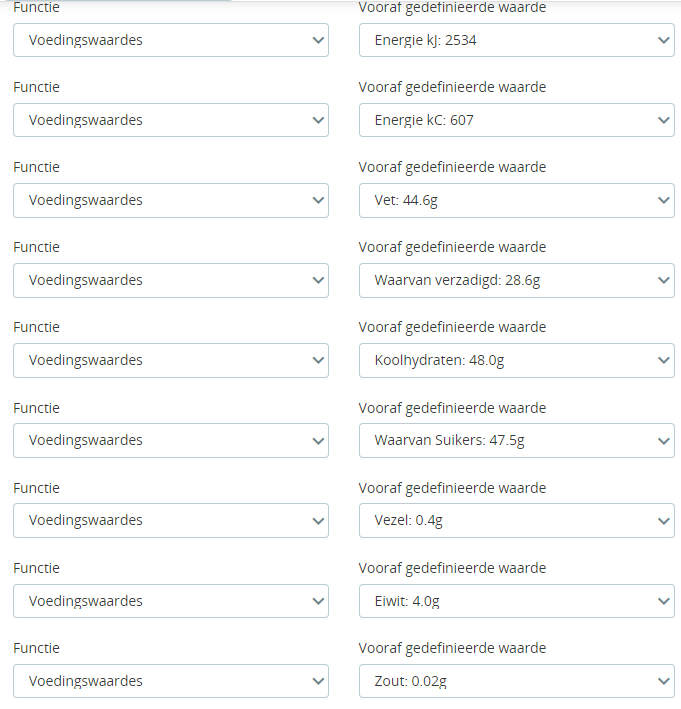The height and width of the screenshot is (709, 681).
Task: Click the chevron arrow on Zout: 0.02g
Action: click(x=665, y=681)
